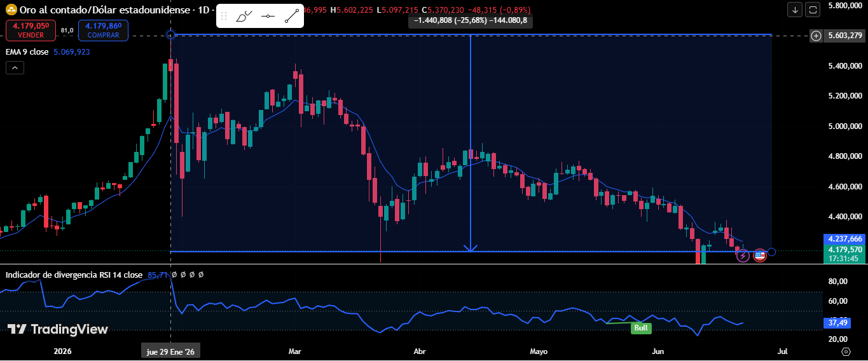868x361 pixels.
Task: Click the 5.069,923 EMA value
Action: pos(72,51)
